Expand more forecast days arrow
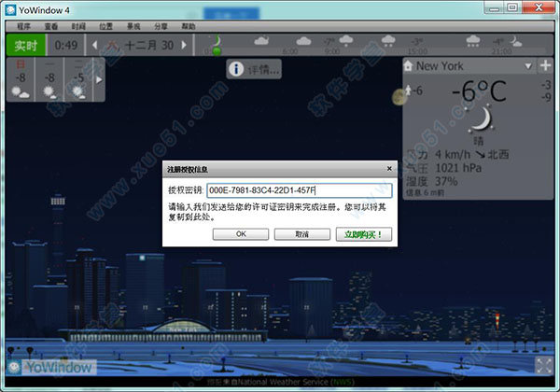Viewport: 560px width, 392px height. click(x=99, y=79)
